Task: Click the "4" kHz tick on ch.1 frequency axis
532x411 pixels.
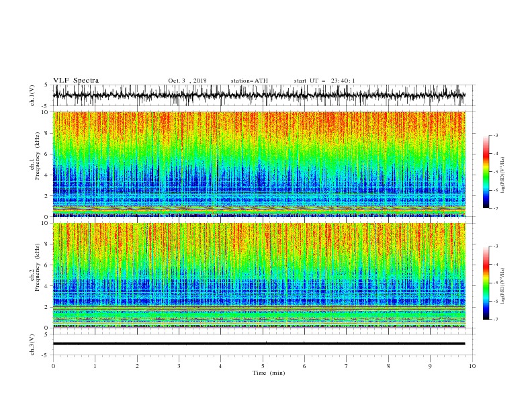Action: pyautogui.click(x=46, y=175)
